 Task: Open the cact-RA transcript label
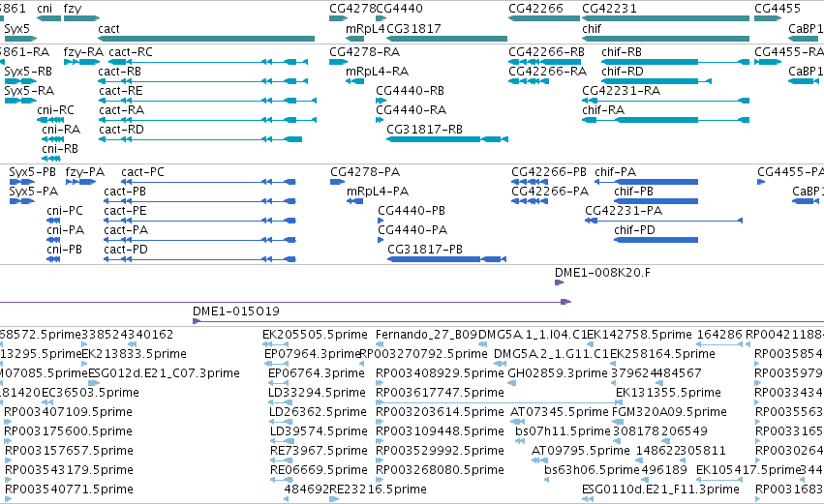(x=121, y=110)
